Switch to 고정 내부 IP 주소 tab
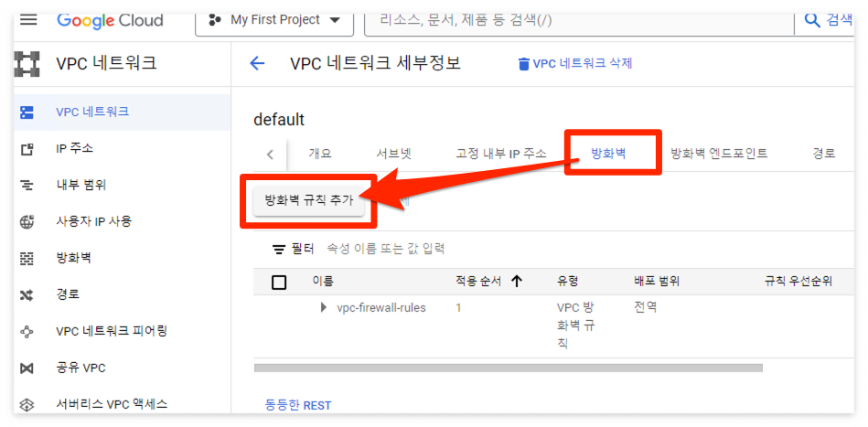Viewport: 868px width, 427px height. [501, 154]
